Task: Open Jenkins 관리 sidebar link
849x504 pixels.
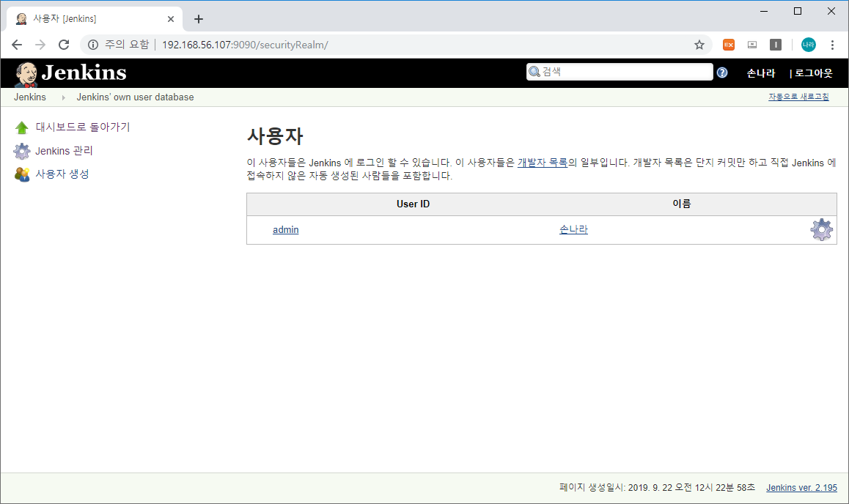Action: click(x=64, y=151)
